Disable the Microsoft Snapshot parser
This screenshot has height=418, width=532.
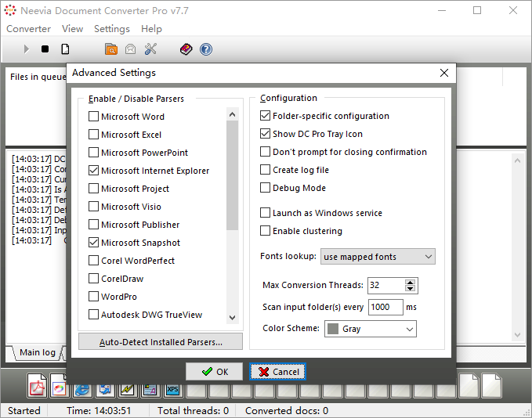(x=93, y=243)
